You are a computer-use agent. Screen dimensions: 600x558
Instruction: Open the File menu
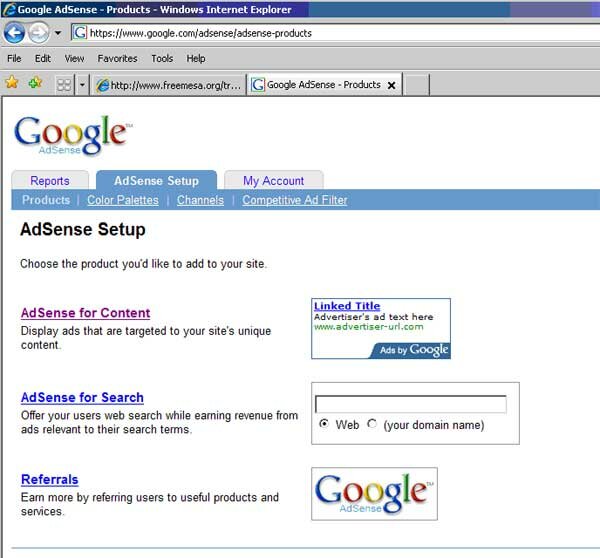pos(14,59)
